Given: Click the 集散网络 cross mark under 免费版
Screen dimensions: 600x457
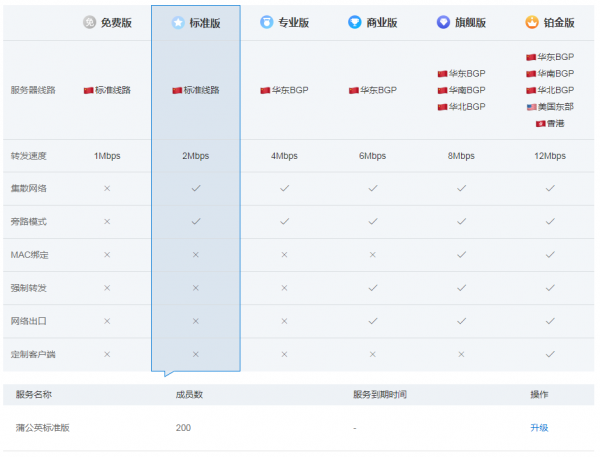Looking at the screenshot, I should pos(107,188).
